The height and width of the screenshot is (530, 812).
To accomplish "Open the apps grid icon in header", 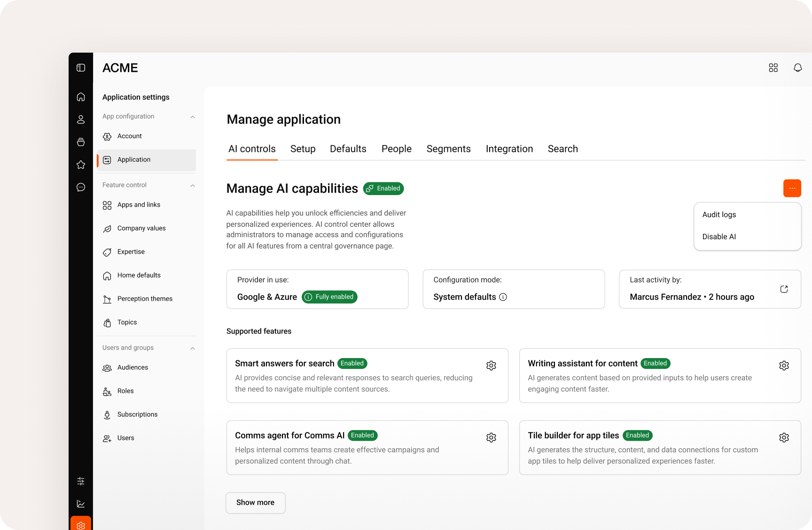I will (x=773, y=68).
